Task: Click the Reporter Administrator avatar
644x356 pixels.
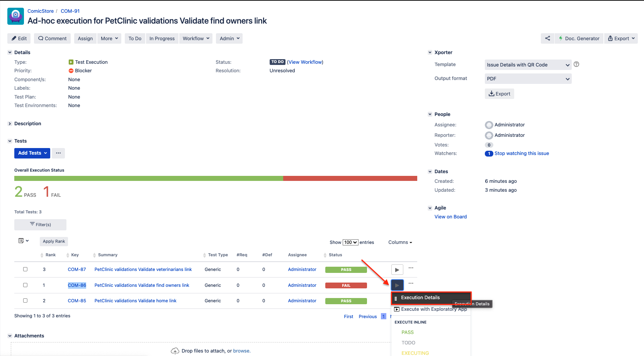Action: click(489, 135)
